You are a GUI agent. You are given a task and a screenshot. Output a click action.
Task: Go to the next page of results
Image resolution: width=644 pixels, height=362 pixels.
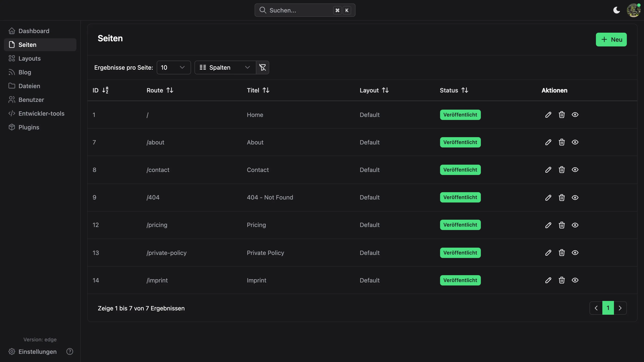point(620,308)
